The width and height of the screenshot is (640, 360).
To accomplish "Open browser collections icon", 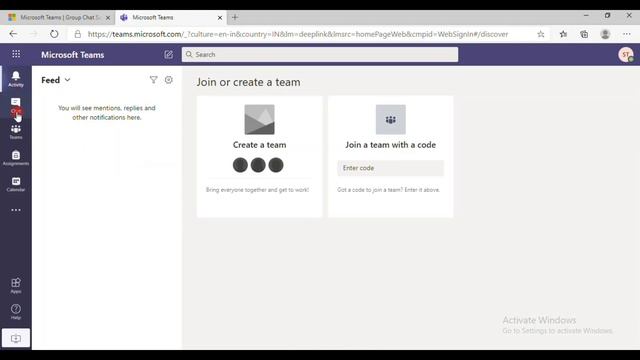I will click(584, 34).
